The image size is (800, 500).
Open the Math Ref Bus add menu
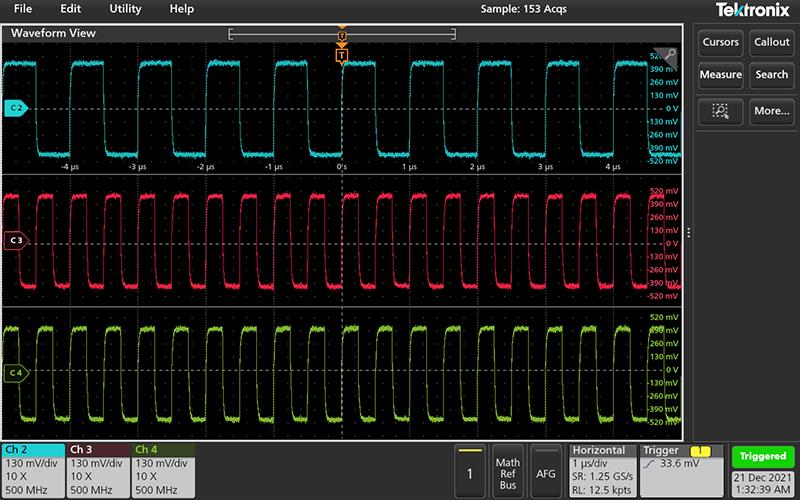[508, 470]
